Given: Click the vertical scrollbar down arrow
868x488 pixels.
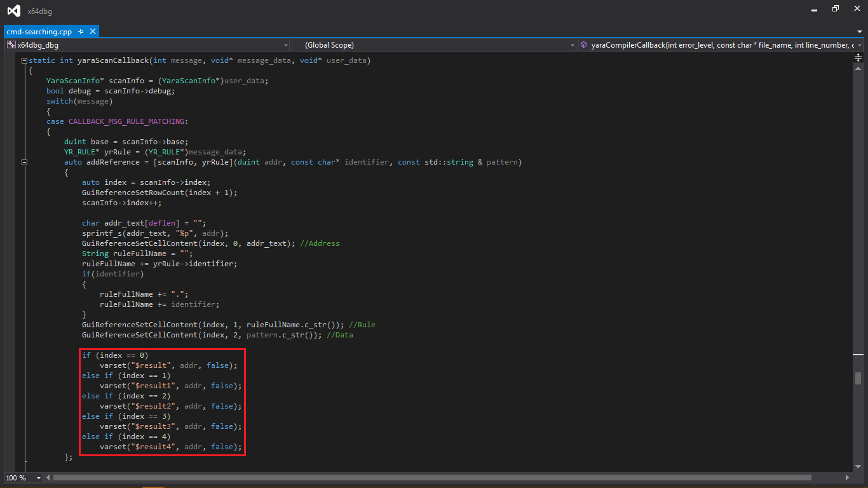Looking at the screenshot, I should [858, 467].
